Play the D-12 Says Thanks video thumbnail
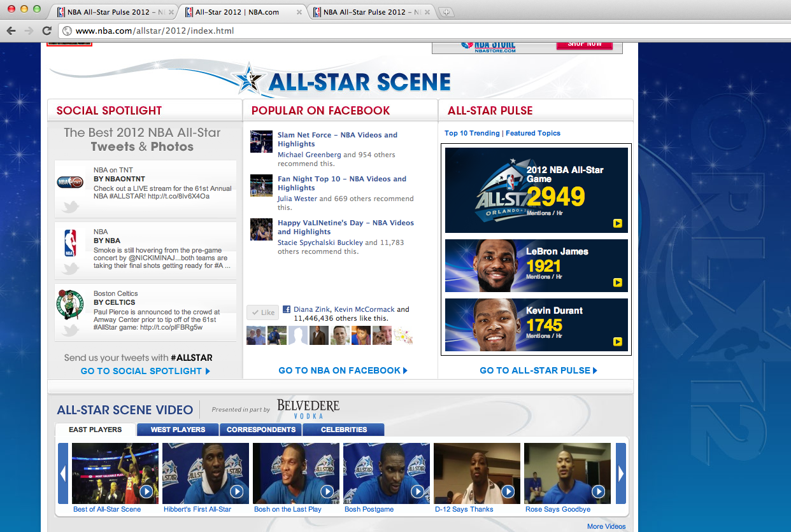This screenshot has width=791, height=532. point(478,473)
